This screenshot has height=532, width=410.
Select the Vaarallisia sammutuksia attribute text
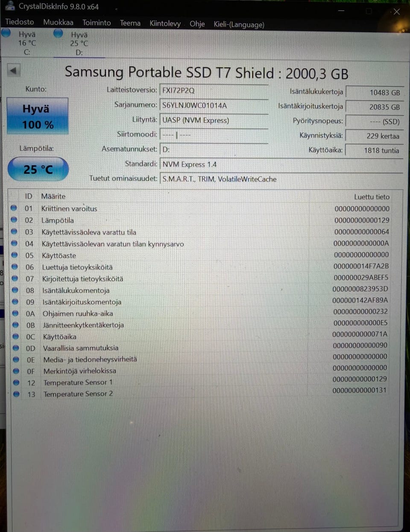point(81,348)
